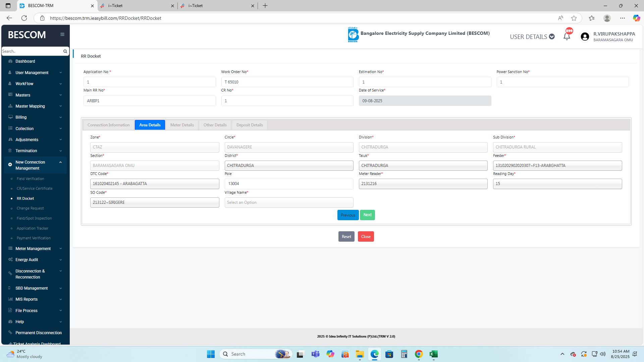Image resolution: width=644 pixels, height=362 pixels.
Task: Click the user profile avatar icon
Action: click(585, 37)
